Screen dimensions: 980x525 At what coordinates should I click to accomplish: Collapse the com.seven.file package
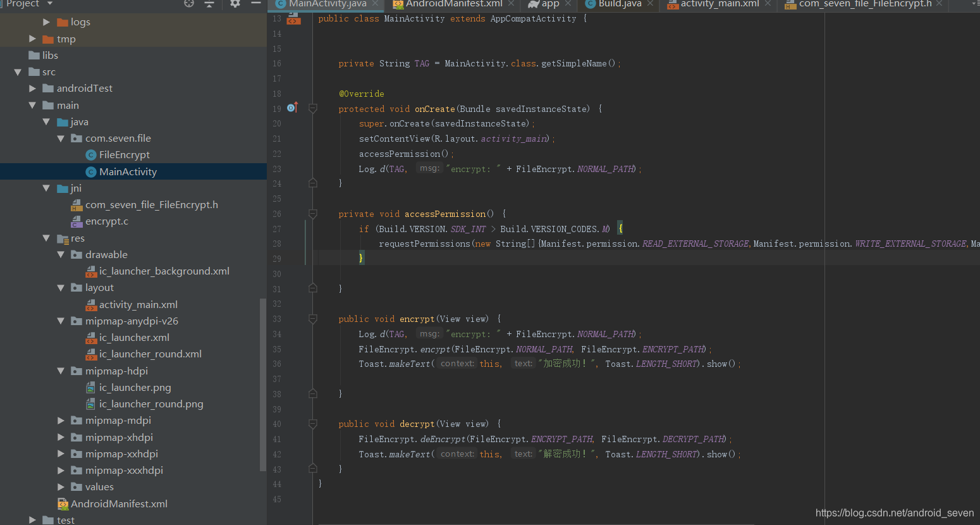61,139
